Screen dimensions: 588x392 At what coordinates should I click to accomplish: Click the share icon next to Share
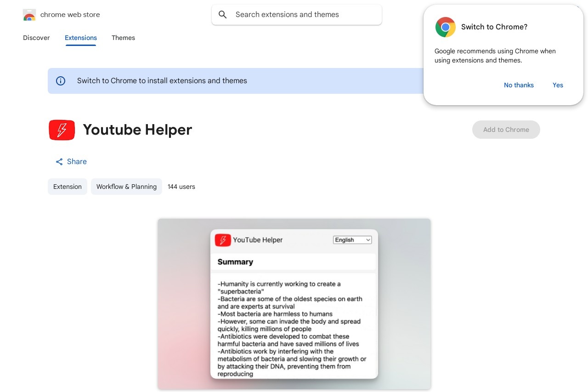point(59,162)
